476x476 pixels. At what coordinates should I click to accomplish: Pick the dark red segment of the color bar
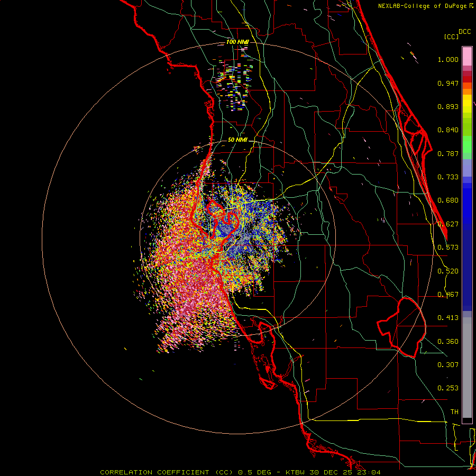click(x=467, y=79)
